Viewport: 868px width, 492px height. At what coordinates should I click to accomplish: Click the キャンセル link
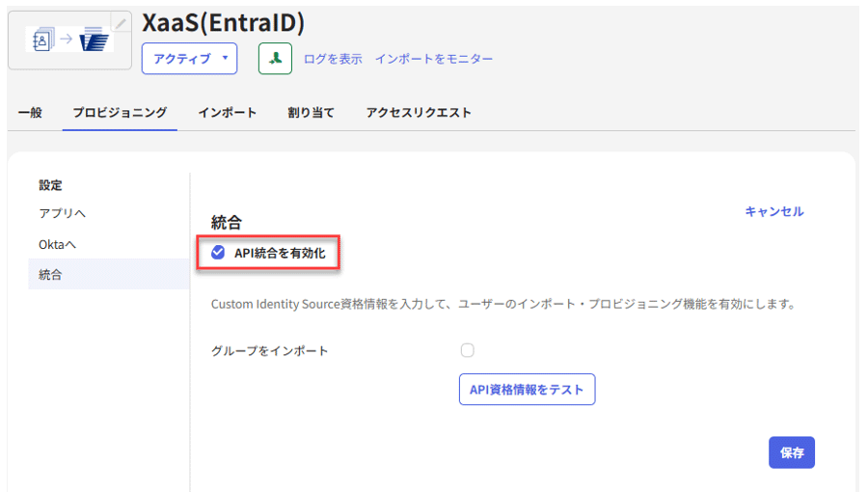[773, 211]
